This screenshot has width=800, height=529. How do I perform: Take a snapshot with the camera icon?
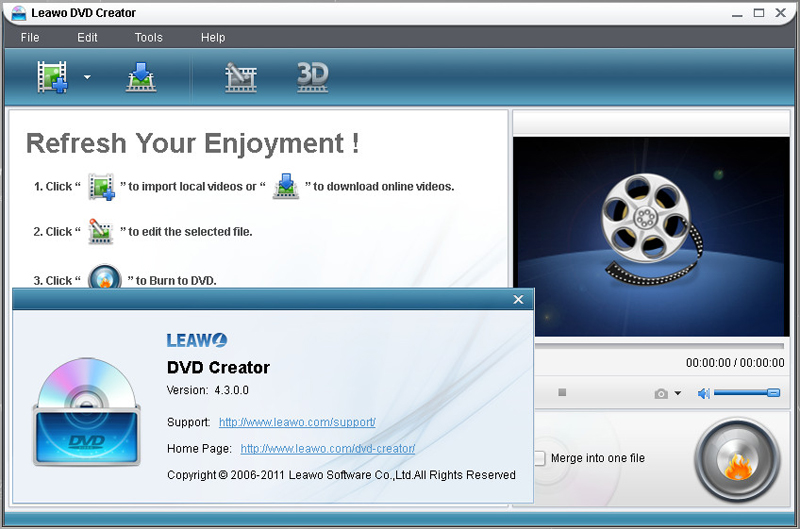[661, 393]
